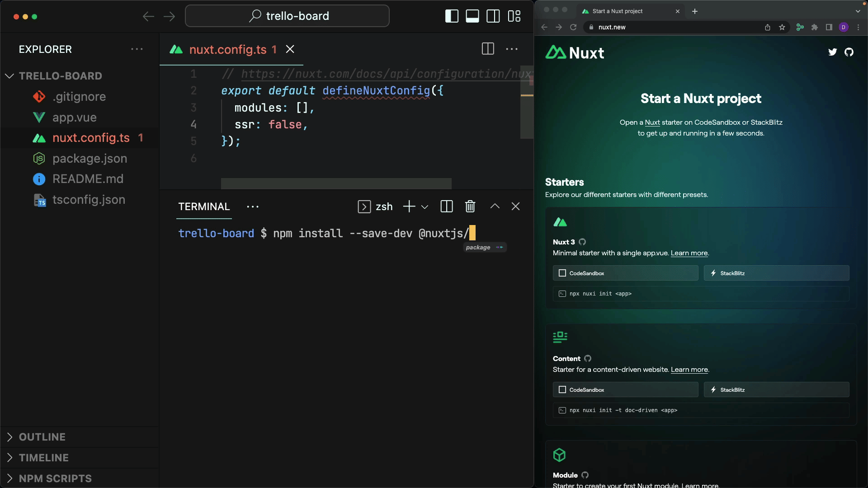Select nuxt.config.ts in the file explorer
868x488 pixels.
[x=80, y=138]
